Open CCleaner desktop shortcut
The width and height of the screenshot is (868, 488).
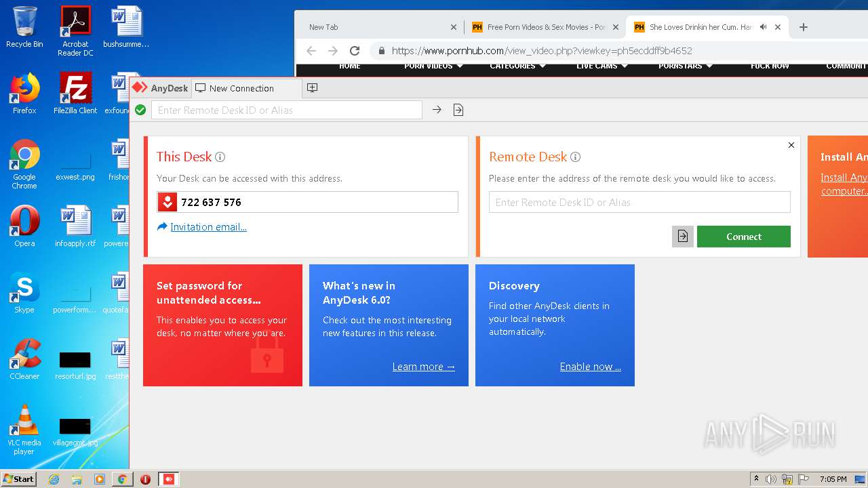tap(24, 359)
